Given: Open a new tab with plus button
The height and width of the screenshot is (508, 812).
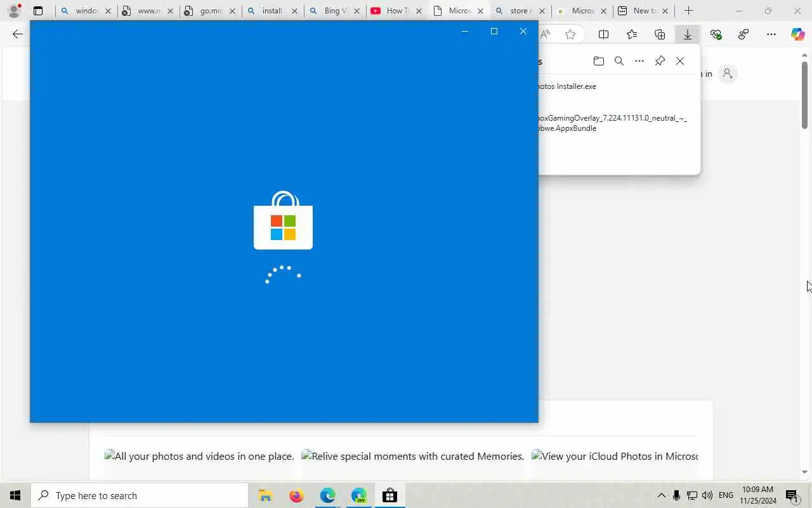Looking at the screenshot, I should 688,11.
